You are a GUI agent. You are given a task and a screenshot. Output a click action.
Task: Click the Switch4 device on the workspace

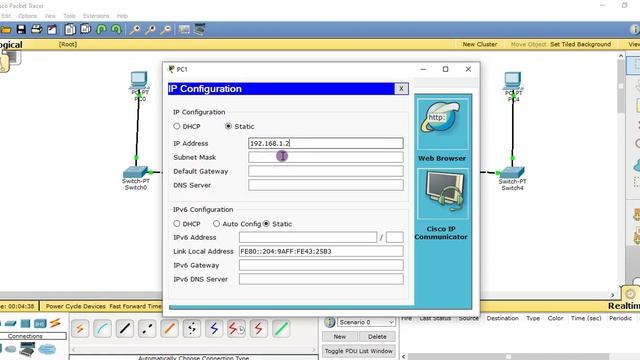[512, 172]
